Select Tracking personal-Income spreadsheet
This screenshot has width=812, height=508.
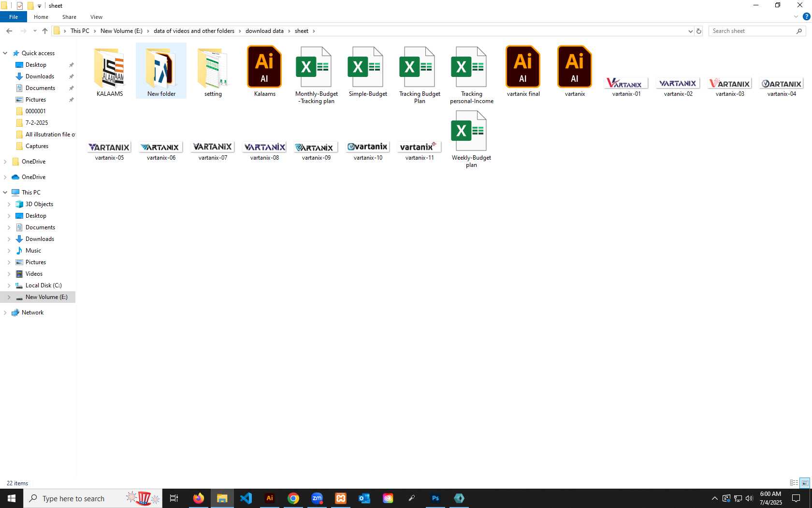(x=472, y=75)
